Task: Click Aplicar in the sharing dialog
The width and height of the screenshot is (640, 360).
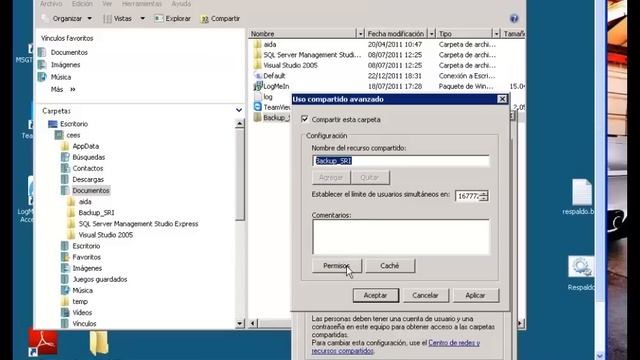Action: (476, 295)
